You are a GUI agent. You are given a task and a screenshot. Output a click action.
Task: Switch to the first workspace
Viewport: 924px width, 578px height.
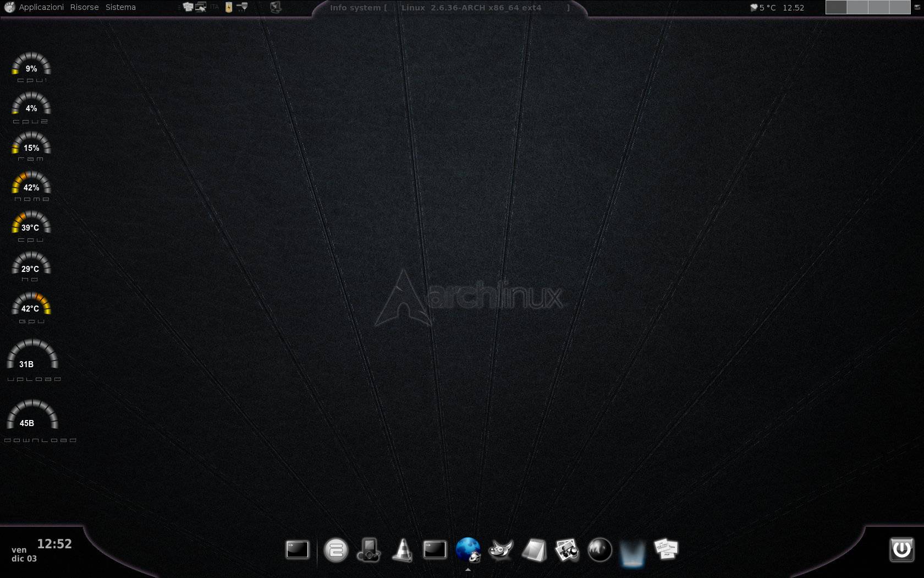pos(836,7)
